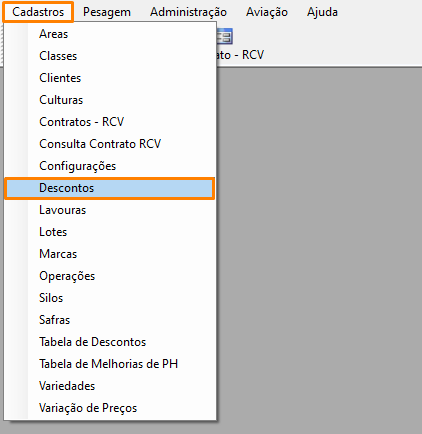The height and width of the screenshot is (434, 422).
Task: Select Areas from the Cadastros menu
Action: (x=110, y=34)
